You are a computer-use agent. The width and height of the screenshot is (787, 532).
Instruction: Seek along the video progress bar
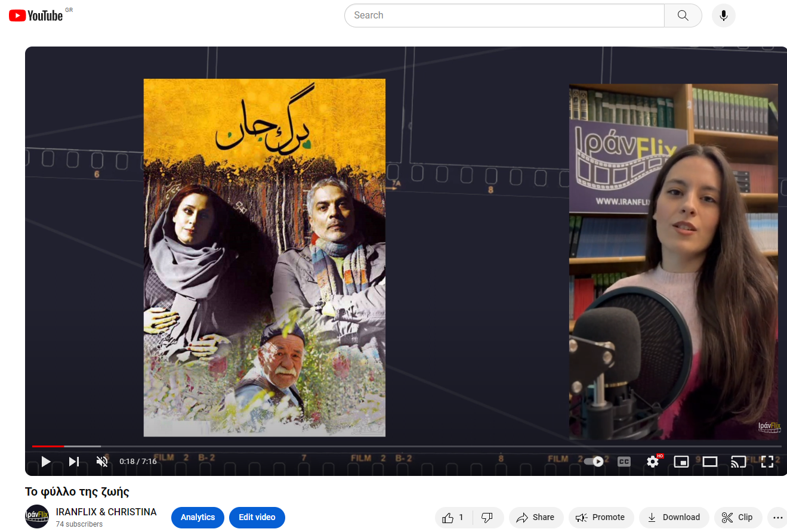[x=407, y=446]
